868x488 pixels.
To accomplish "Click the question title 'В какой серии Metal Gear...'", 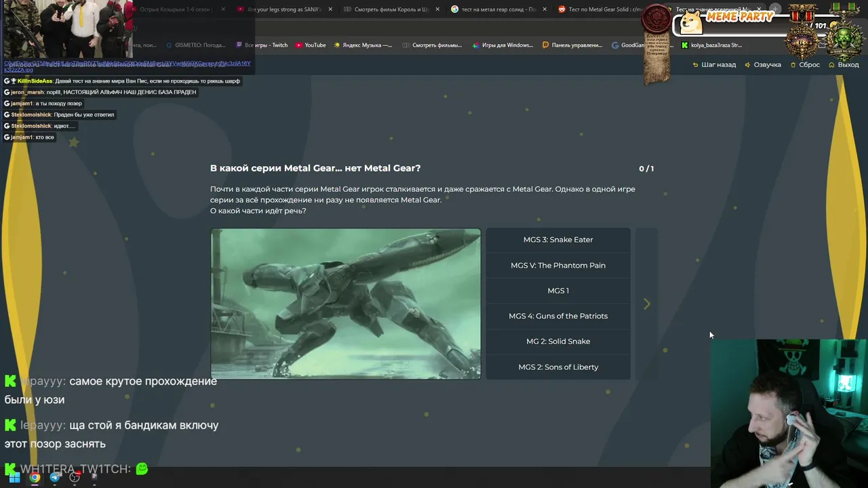I will [x=315, y=168].
